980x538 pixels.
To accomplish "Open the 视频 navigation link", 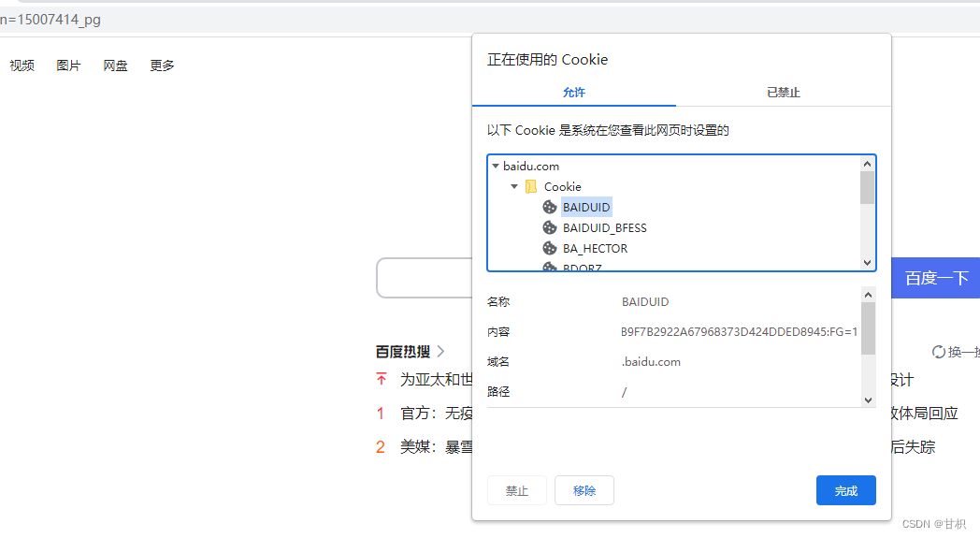I will click(x=22, y=65).
